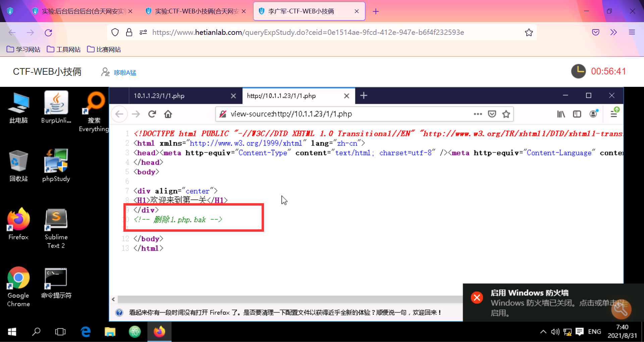Select the 李广军-CTF-WEB小技俩 tab

[x=309, y=11]
